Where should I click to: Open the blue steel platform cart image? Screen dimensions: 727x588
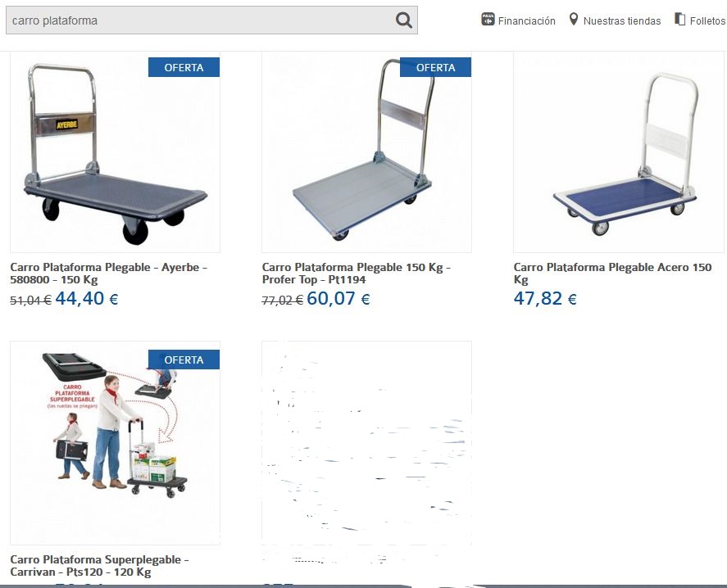point(619,152)
